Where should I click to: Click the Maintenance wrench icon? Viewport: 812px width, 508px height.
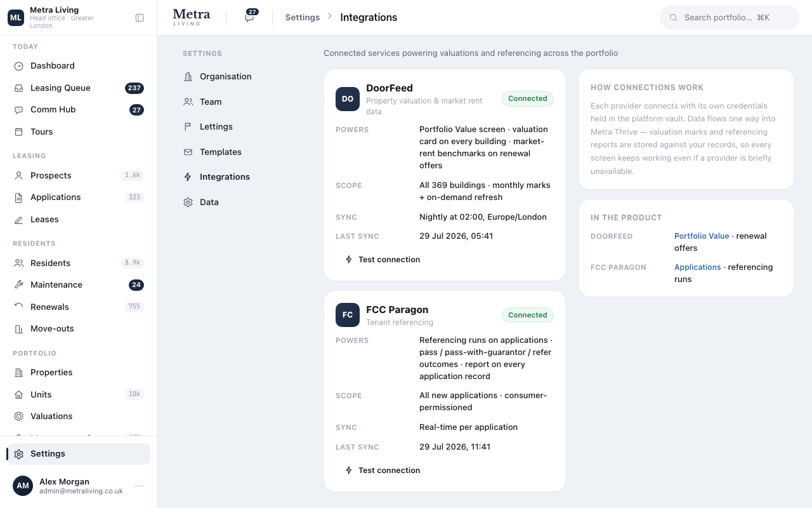pos(19,285)
